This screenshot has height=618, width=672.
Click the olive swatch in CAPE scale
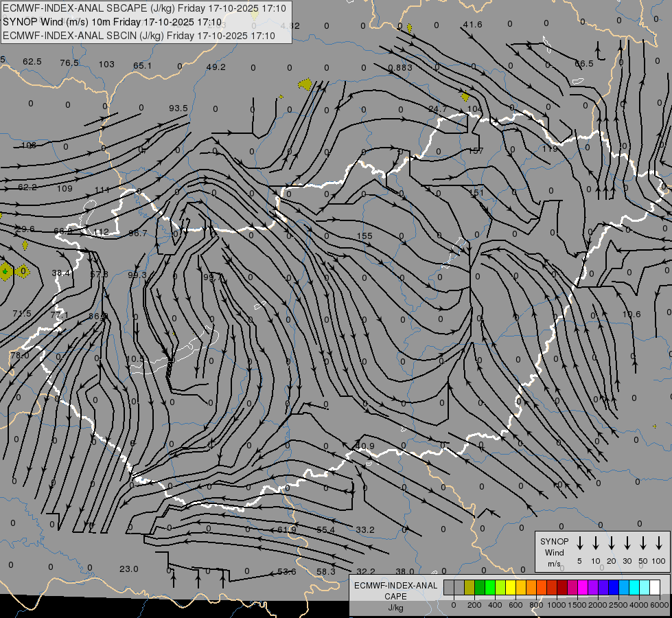pyautogui.click(x=470, y=587)
